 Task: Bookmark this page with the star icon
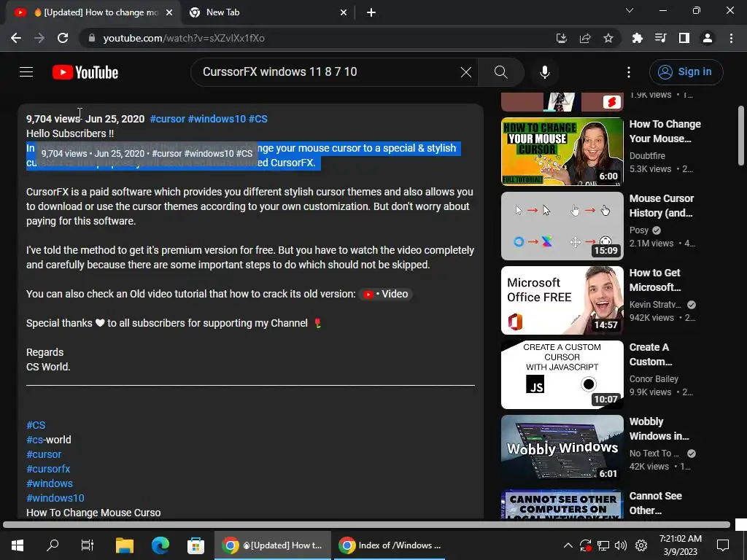pos(608,38)
